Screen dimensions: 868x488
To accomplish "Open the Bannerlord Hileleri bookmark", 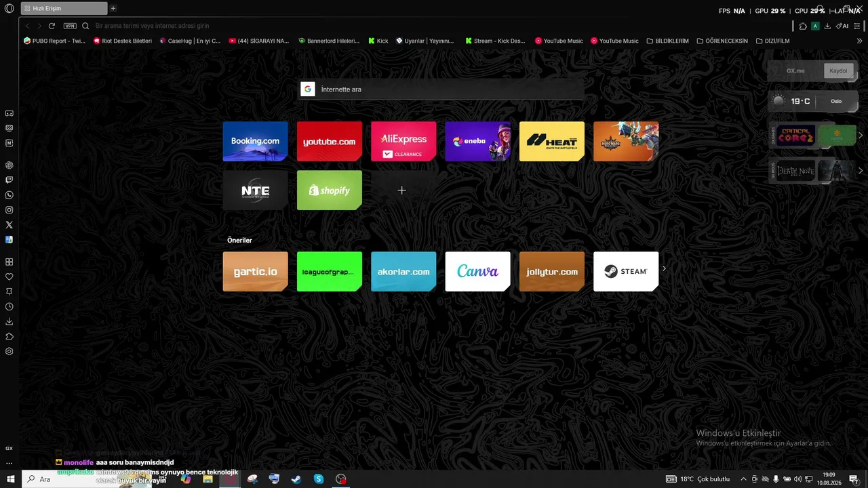I will (329, 41).
